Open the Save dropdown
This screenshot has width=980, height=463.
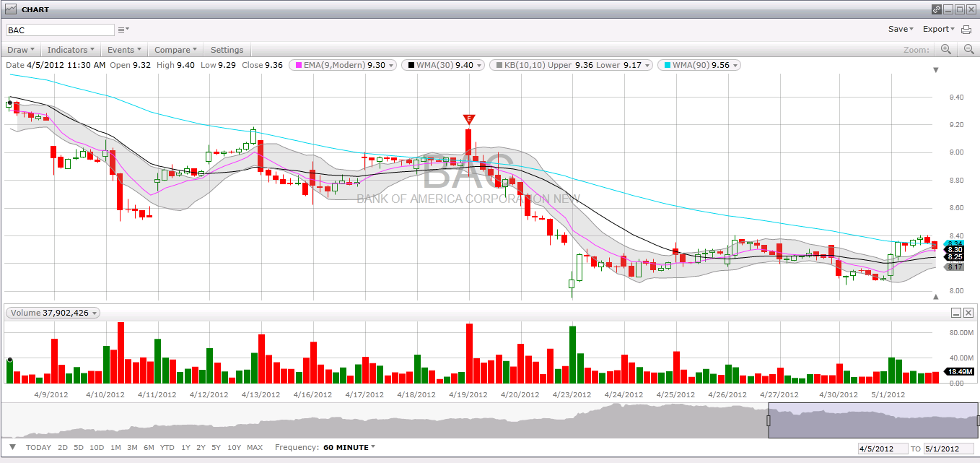coord(901,30)
